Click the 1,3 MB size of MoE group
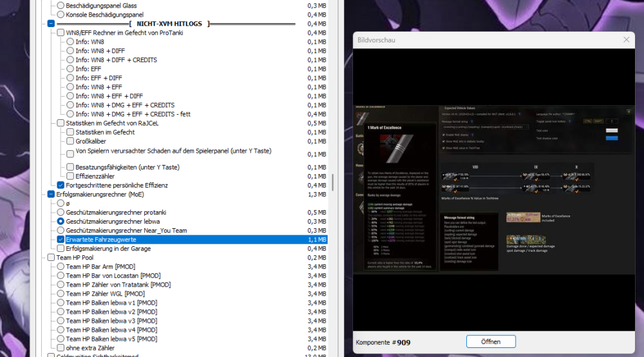The width and height of the screenshot is (644, 357). click(x=317, y=194)
